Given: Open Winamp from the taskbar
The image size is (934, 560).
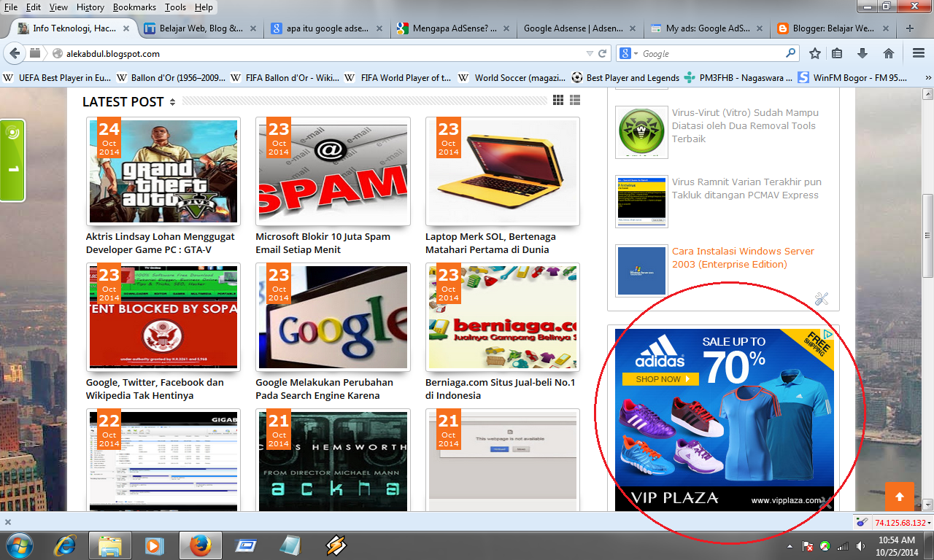Looking at the screenshot, I should point(336,545).
